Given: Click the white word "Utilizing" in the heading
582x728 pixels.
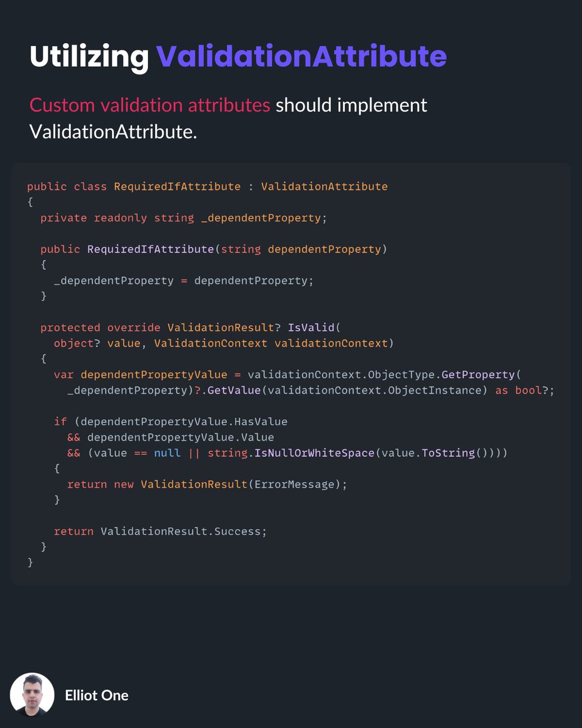Looking at the screenshot, I should 89,57.
